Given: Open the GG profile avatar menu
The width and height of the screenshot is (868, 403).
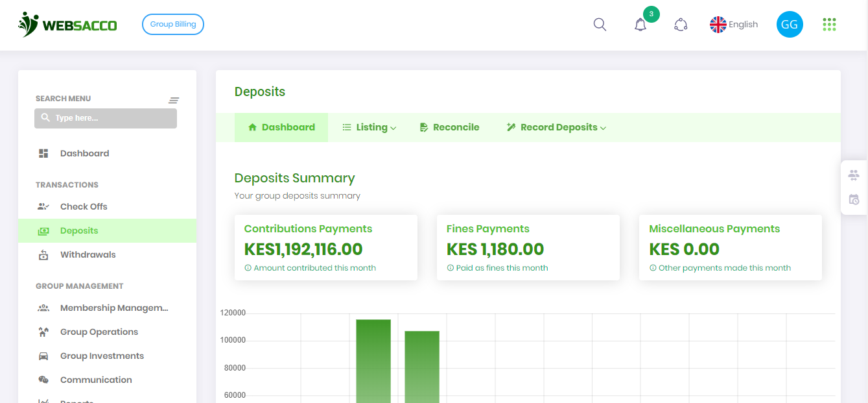Looking at the screenshot, I should [x=790, y=24].
